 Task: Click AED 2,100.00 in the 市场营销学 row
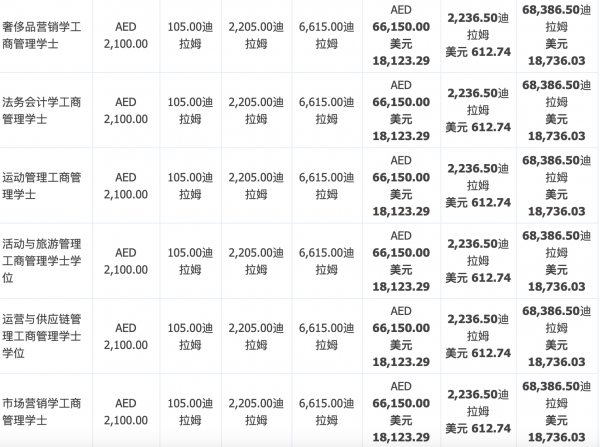coord(126,411)
